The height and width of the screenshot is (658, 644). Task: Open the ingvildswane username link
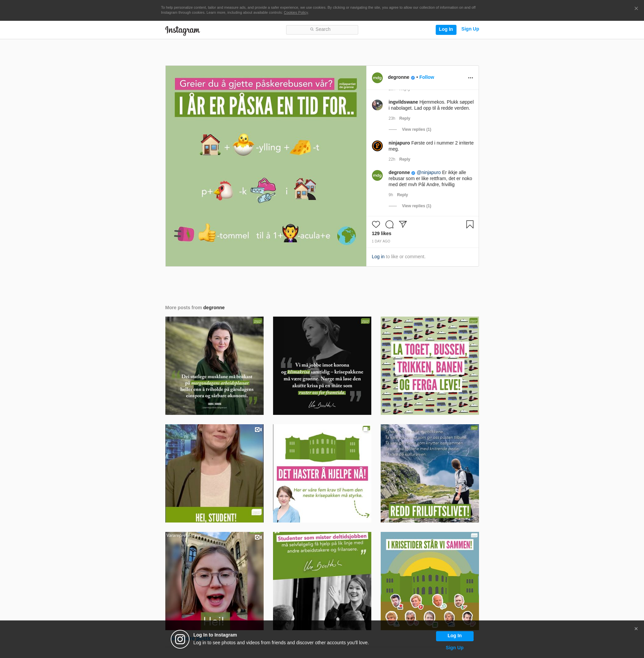click(403, 102)
